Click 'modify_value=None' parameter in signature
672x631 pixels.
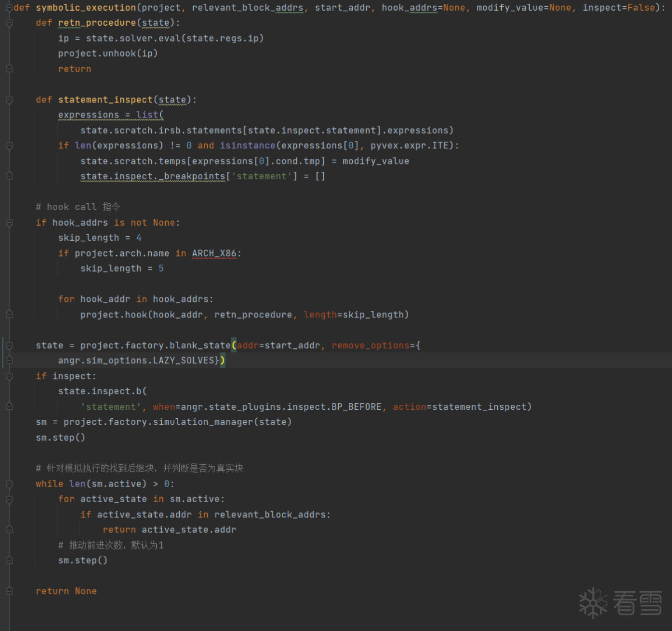(524, 8)
